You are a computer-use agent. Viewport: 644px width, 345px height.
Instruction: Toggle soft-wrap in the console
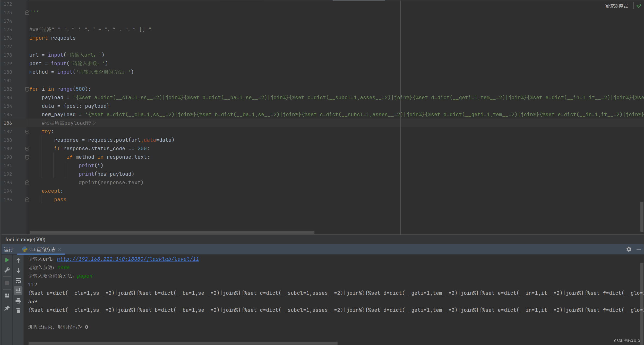click(x=18, y=281)
